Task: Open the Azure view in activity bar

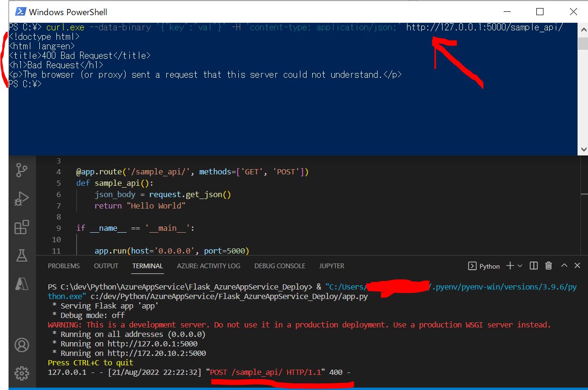Action: click(x=22, y=284)
